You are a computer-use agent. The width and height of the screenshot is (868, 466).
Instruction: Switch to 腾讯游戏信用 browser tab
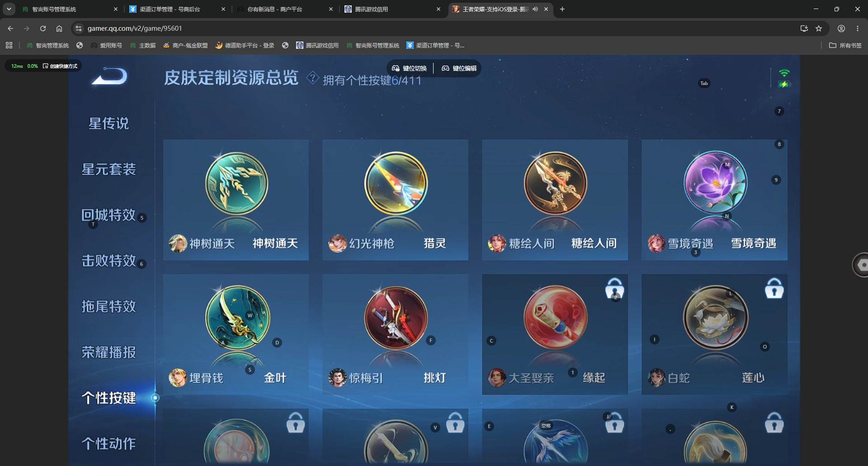point(392,9)
